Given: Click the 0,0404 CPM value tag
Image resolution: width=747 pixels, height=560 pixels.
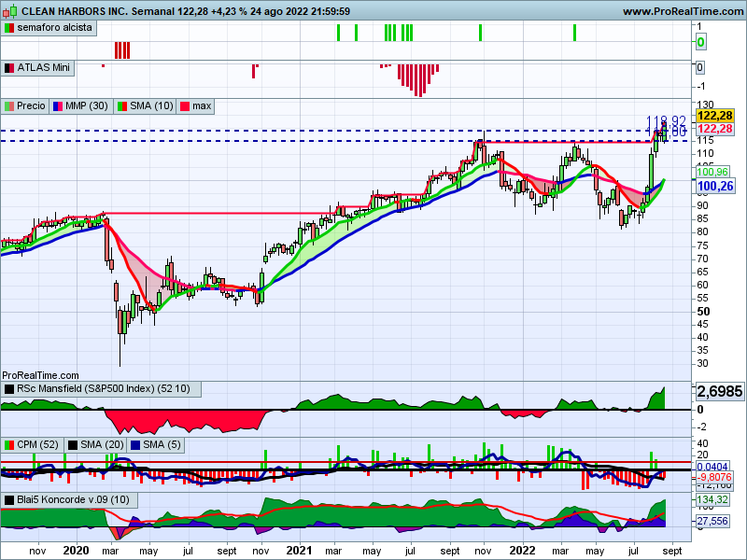Looking at the screenshot, I should coord(712,466).
